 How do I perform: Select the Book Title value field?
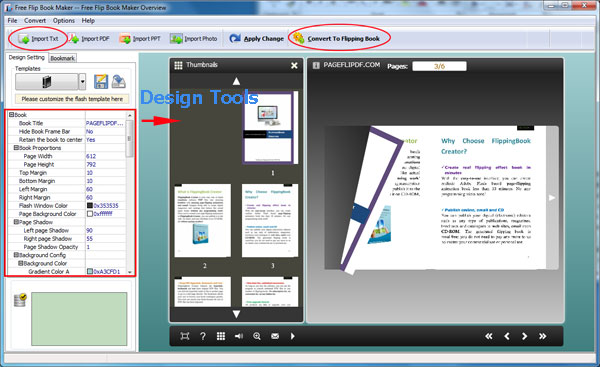pyautogui.click(x=105, y=123)
